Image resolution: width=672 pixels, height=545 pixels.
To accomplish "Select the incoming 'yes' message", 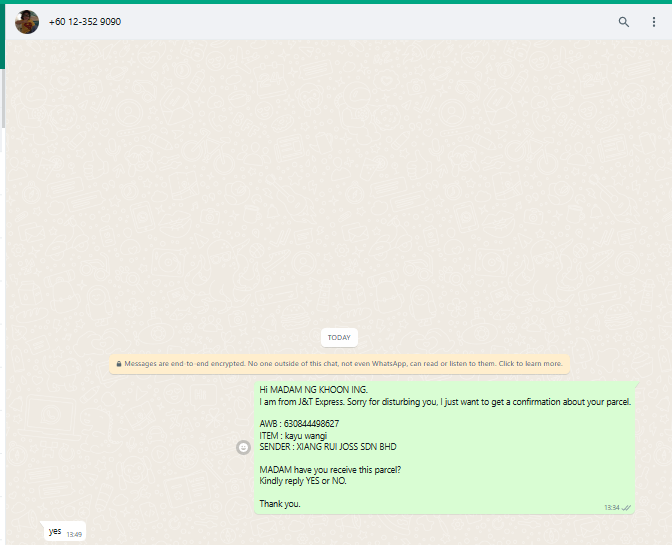I will 54,532.
